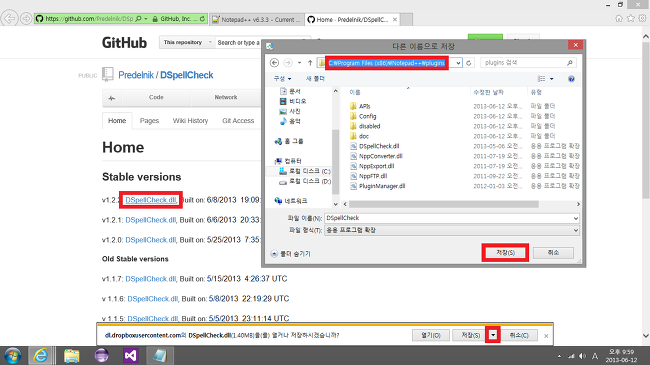The width and height of the screenshot is (650, 365).
Task: Click v1.2.0 DSpellCheck.dll link
Action: [x=150, y=240]
